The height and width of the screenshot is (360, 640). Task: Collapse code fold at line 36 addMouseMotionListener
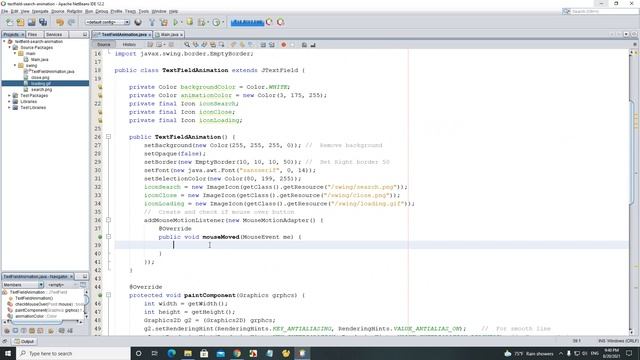click(x=109, y=220)
